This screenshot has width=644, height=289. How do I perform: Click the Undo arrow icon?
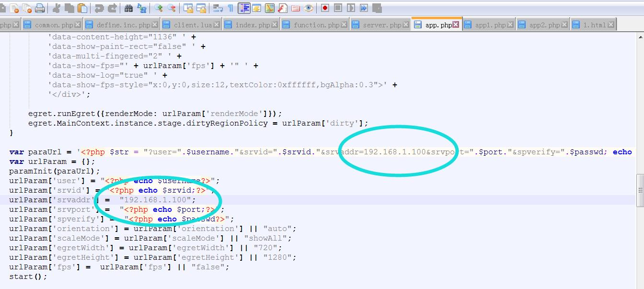point(99,8)
